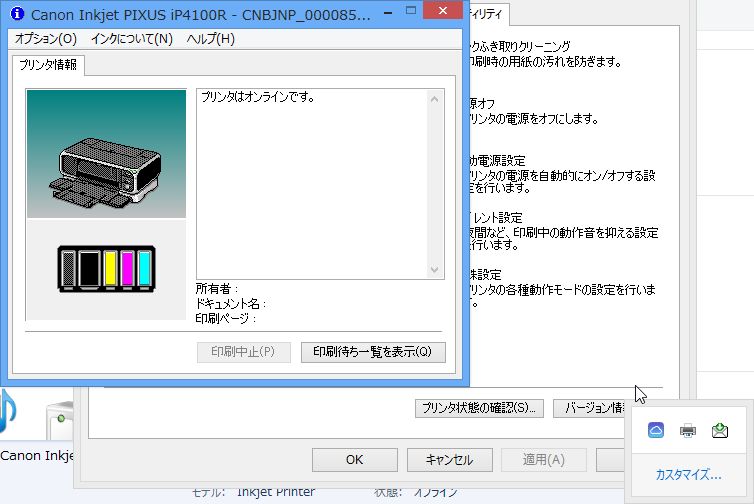The height and width of the screenshot is (504, 754).
Task: Click the 印刷中止(P) button
Action: point(243,352)
